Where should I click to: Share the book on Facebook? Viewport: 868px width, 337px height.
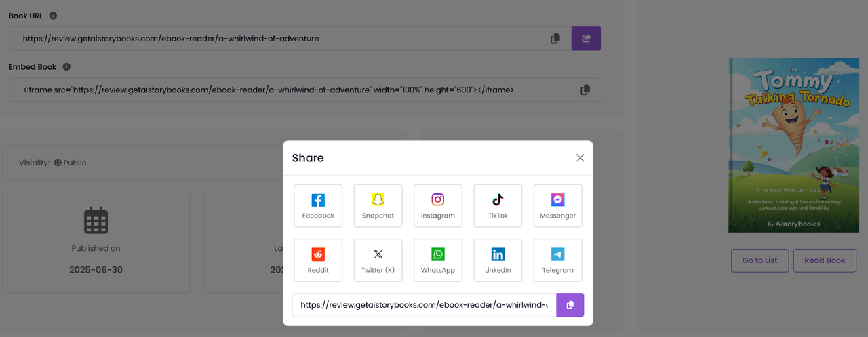pos(318,206)
